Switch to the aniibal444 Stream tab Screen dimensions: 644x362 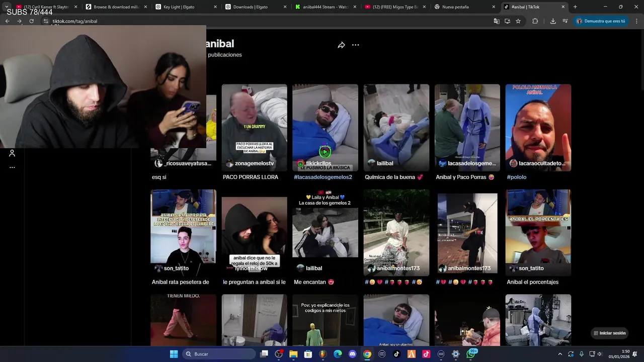325,7
